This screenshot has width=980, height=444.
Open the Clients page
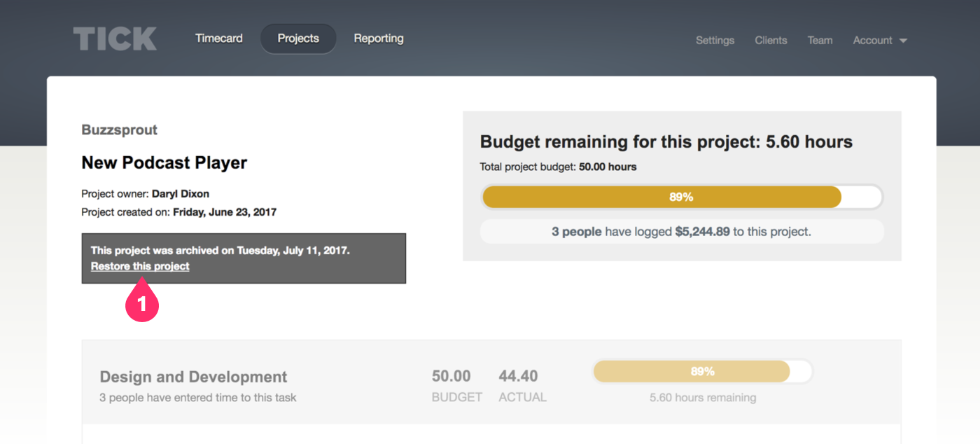(771, 40)
